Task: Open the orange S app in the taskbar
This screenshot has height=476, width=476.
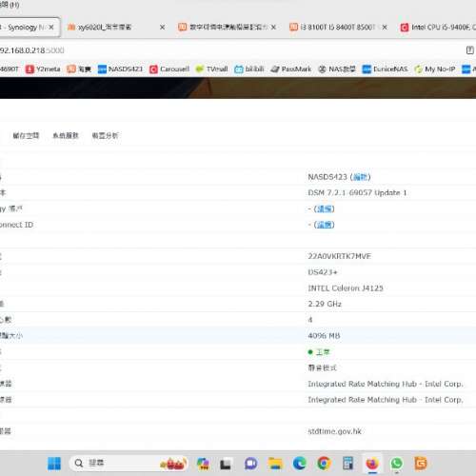Action: [421, 464]
